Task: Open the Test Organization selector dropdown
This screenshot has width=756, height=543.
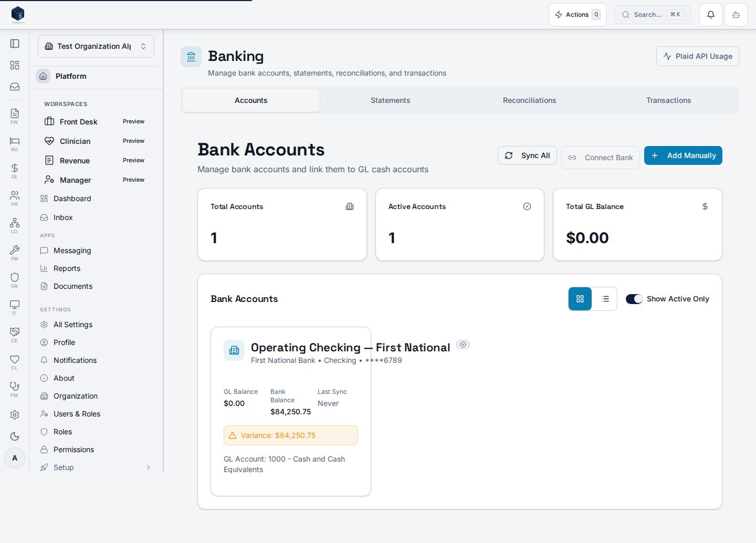Action: [96, 46]
